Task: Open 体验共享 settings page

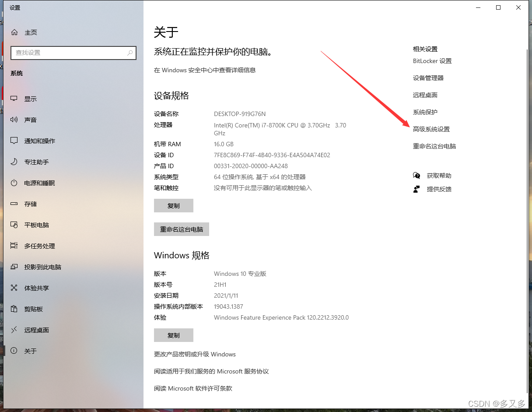Action: coord(37,288)
